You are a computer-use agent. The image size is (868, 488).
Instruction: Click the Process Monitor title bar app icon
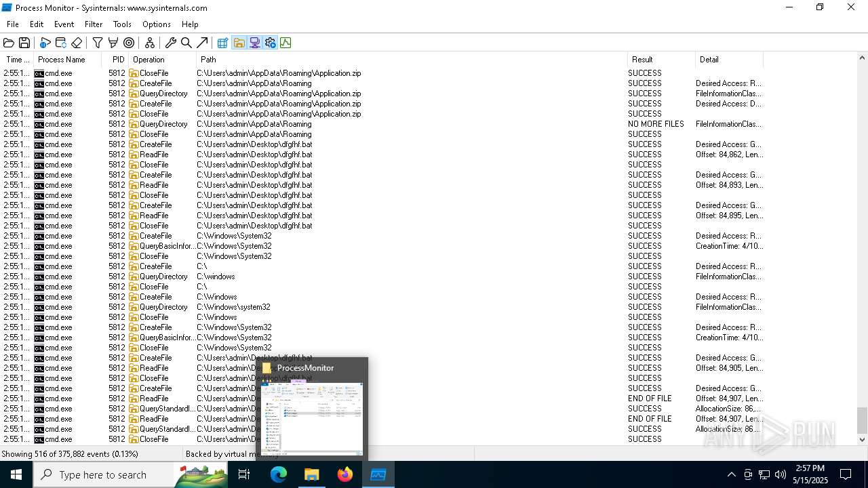tap(7, 7)
